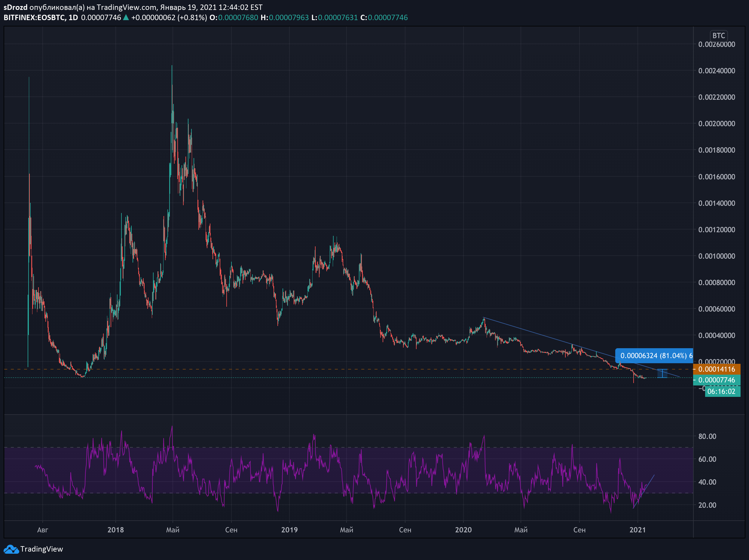This screenshot has height=560, width=749.
Task: Click the Авг label on time axis
Action: [x=42, y=530]
